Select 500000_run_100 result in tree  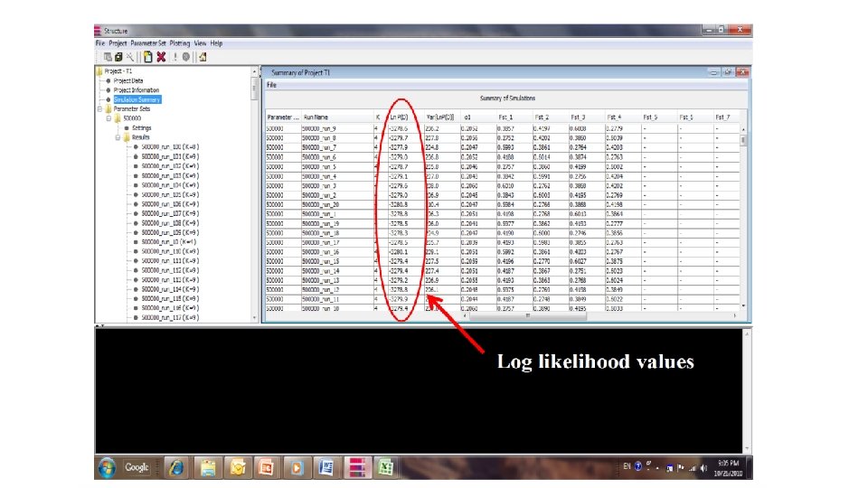click(169, 147)
